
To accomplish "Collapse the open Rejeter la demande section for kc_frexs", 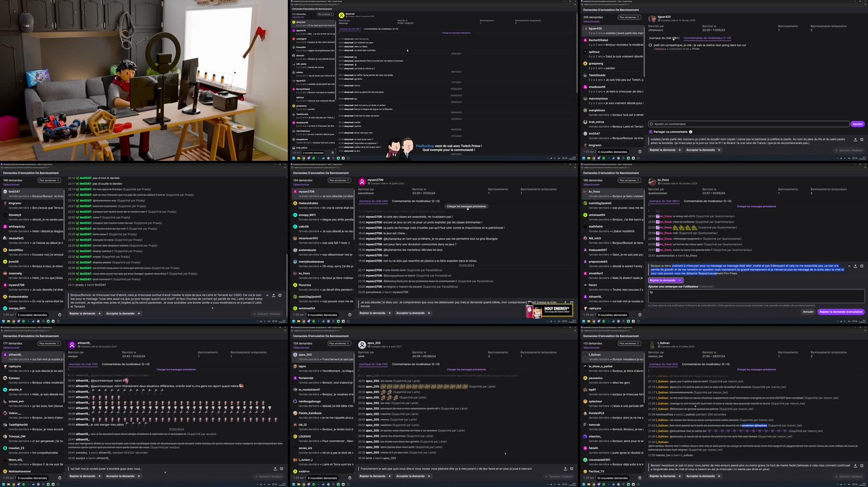I will 665,280.
